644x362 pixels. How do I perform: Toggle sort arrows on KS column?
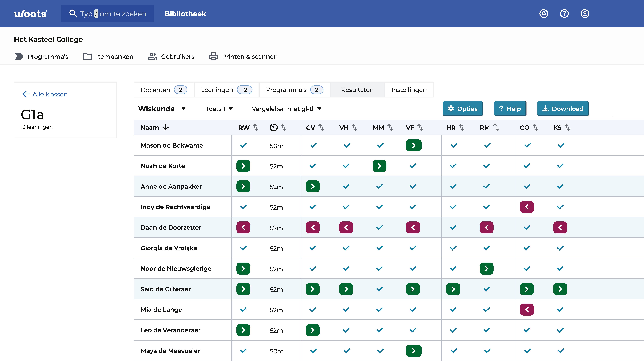click(x=568, y=127)
